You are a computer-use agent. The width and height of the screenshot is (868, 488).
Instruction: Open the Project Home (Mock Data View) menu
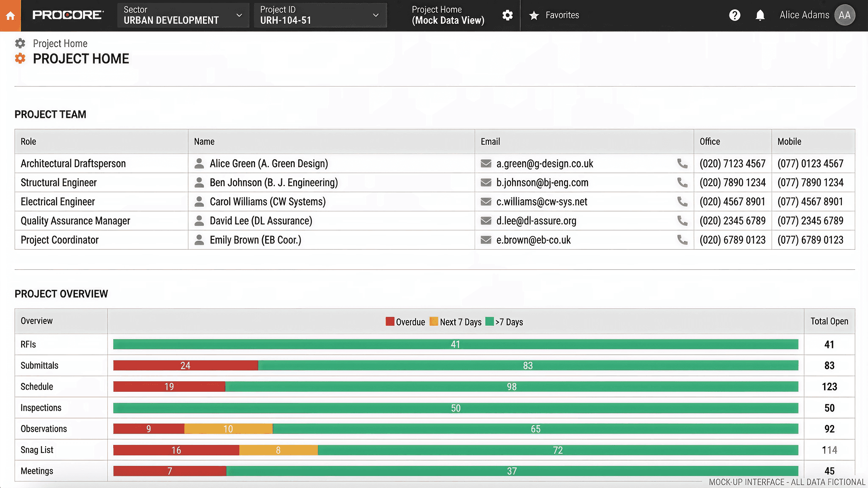pos(448,15)
